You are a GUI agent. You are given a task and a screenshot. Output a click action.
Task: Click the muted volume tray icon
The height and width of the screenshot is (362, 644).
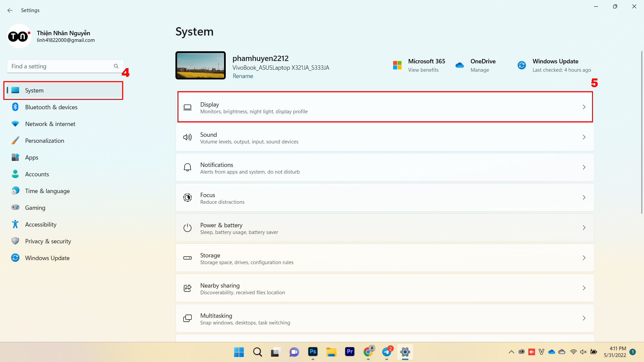click(x=583, y=352)
